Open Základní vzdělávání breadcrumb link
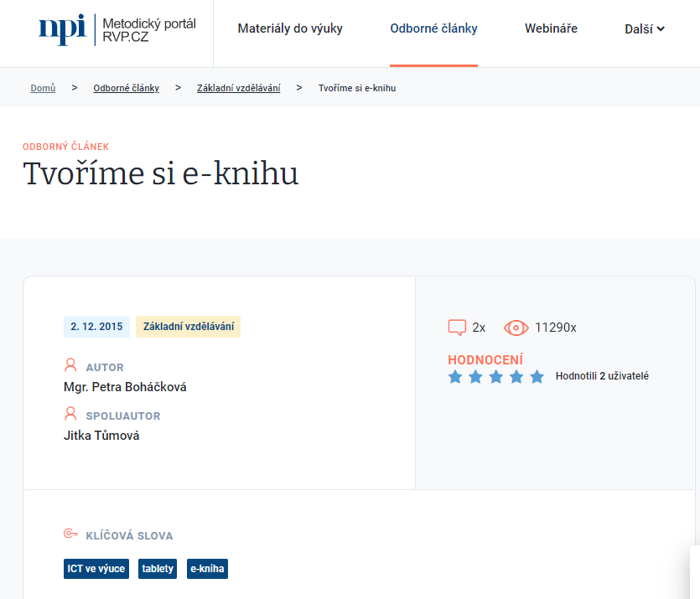This screenshot has width=700, height=599. pyautogui.click(x=238, y=88)
